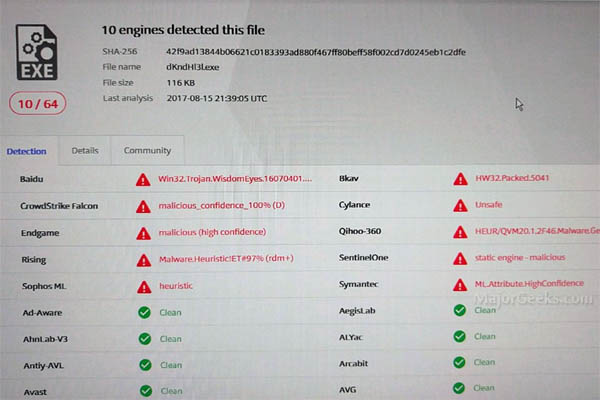Click the SHA-256 field label
The image size is (600, 400).
pyautogui.click(x=119, y=51)
